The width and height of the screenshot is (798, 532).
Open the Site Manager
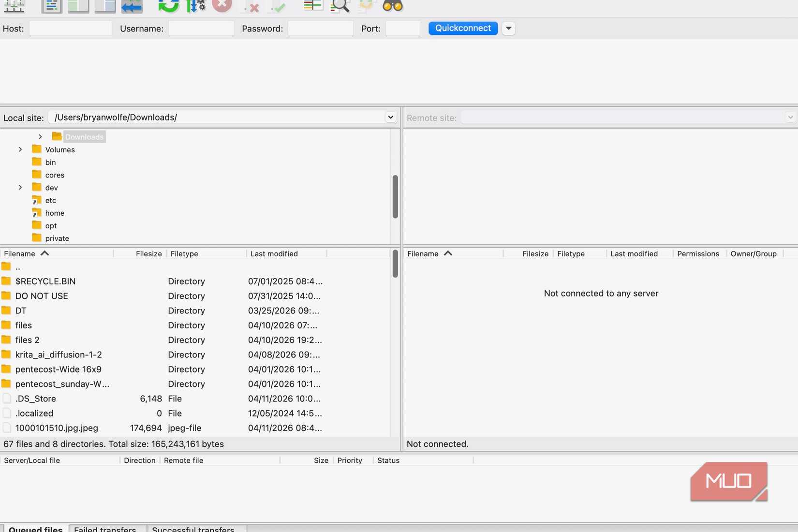[x=14, y=7]
